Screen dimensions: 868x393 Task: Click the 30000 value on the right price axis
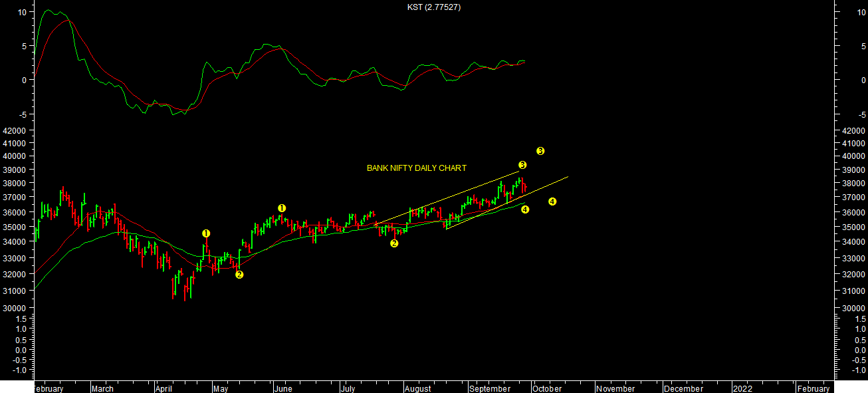click(853, 308)
